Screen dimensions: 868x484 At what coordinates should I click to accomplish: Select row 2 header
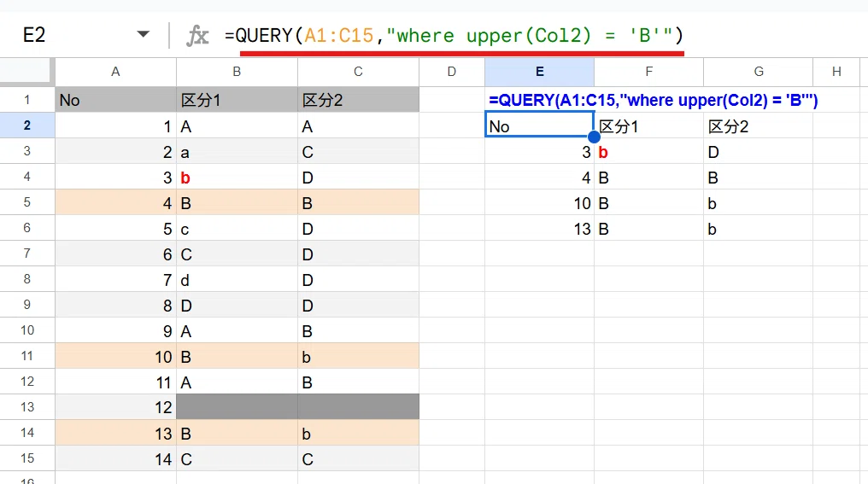(x=27, y=125)
